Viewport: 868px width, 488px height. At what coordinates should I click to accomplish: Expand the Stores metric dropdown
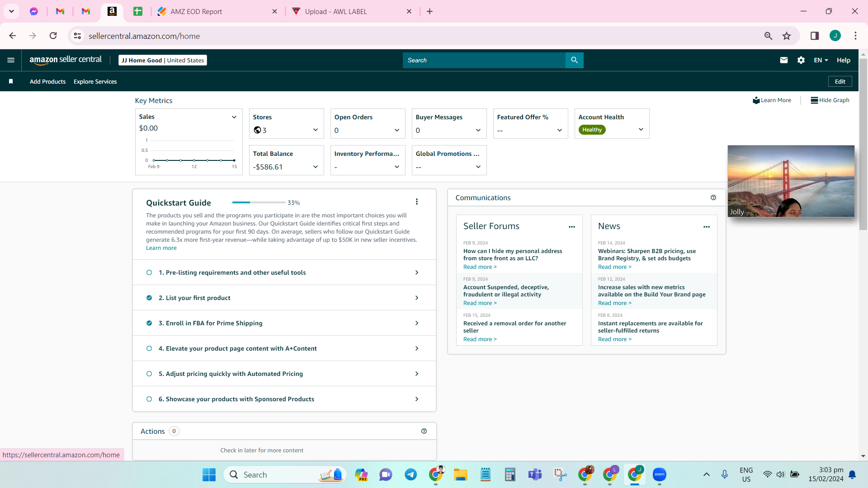[316, 130]
